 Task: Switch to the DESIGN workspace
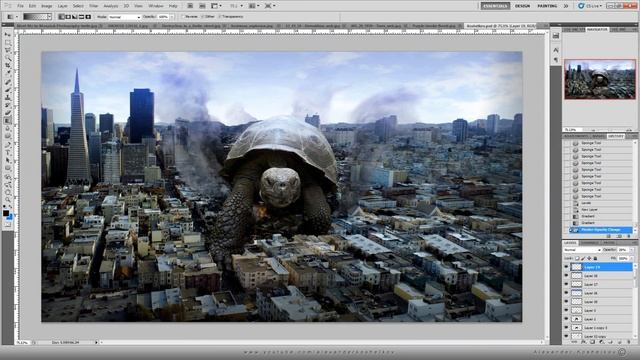[x=522, y=6]
